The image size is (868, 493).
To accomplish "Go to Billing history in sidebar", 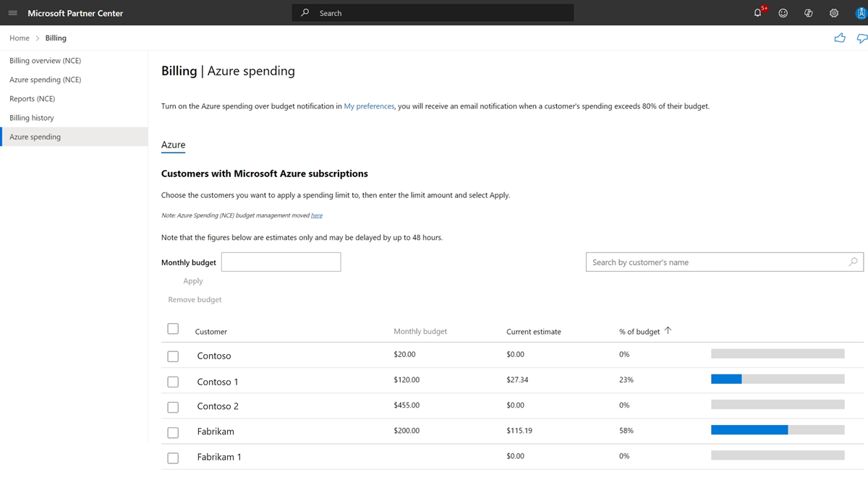I will [32, 118].
